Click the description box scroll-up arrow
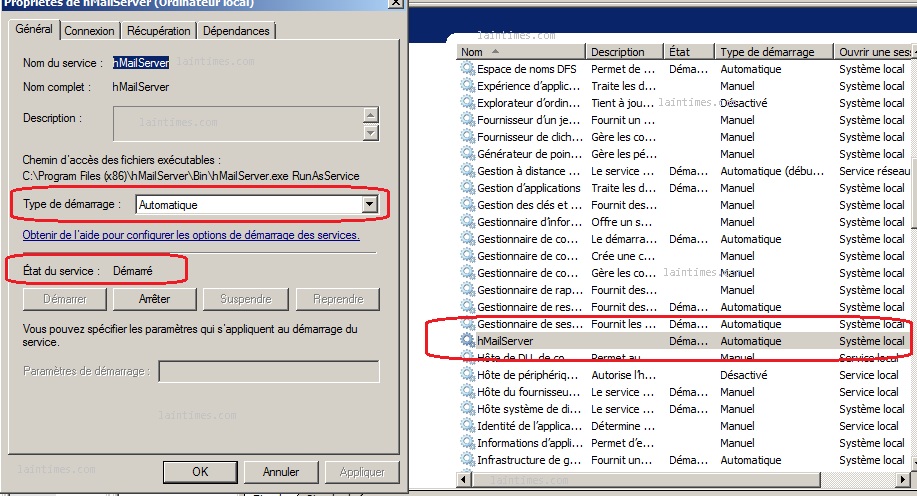The width and height of the screenshot is (917, 496). click(370, 115)
